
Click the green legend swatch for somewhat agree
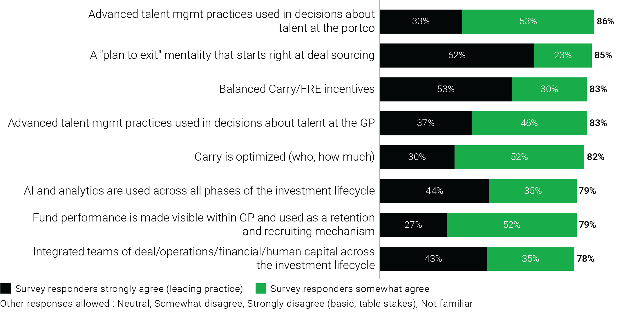[261, 288]
